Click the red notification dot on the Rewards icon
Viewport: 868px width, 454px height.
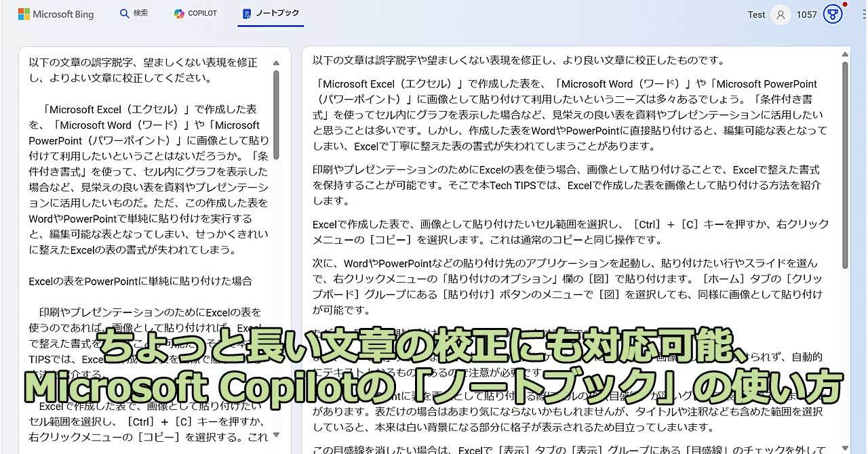[844, 4]
